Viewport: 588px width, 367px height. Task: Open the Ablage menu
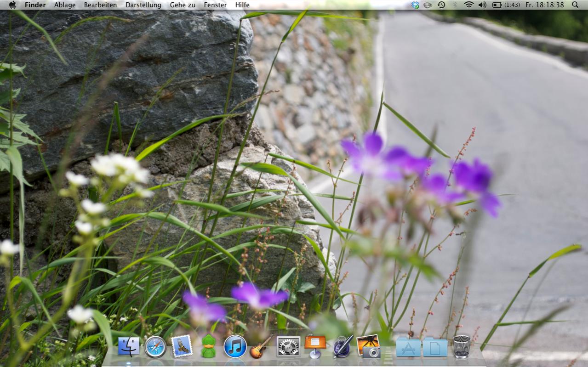[x=65, y=5]
